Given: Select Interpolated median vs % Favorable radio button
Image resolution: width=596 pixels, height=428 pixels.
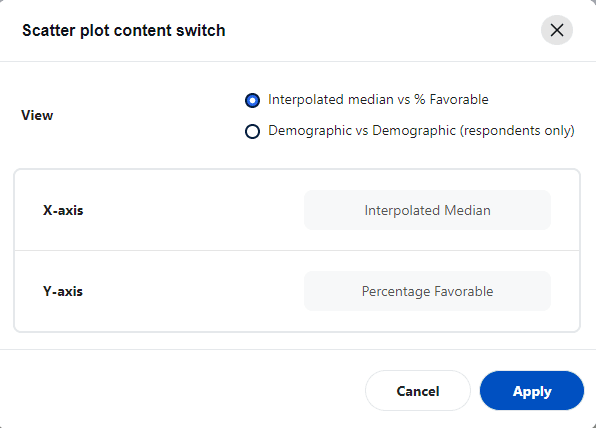Looking at the screenshot, I should [x=252, y=100].
